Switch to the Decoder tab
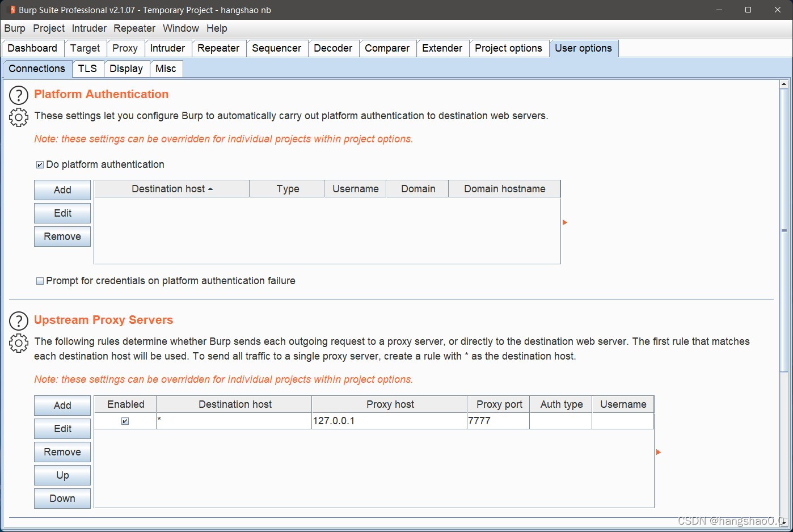The height and width of the screenshot is (532, 793). 333,48
